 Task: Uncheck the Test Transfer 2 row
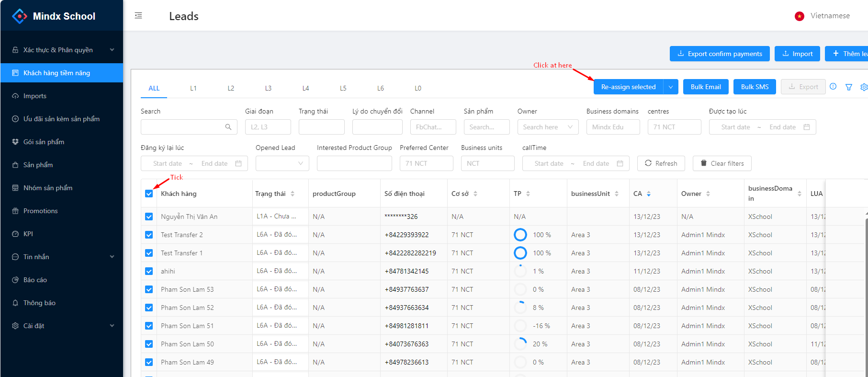pos(149,235)
